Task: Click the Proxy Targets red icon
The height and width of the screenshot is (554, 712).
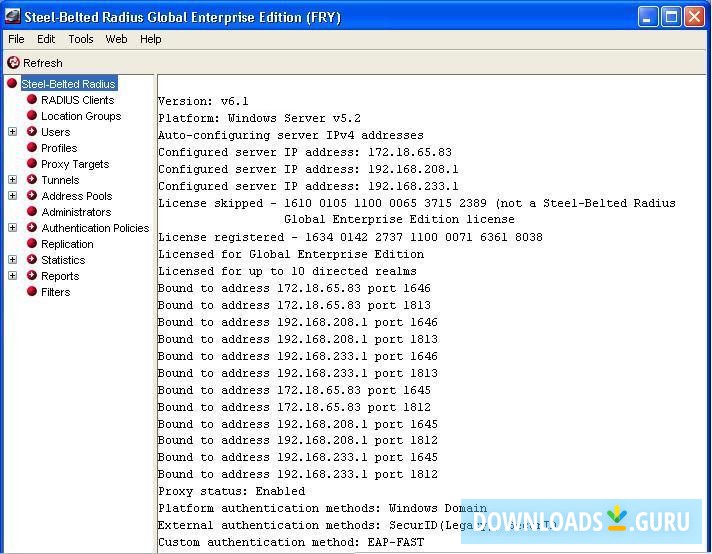Action: pyautogui.click(x=32, y=163)
